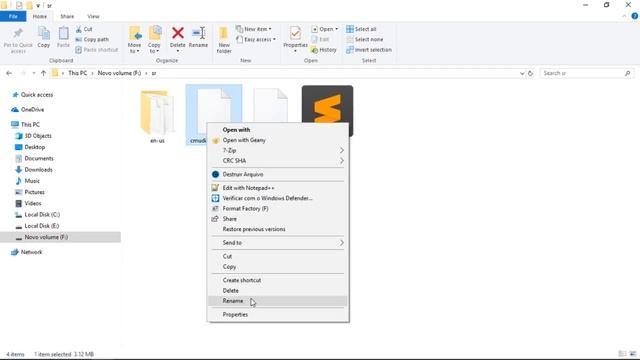
Task: Choose Verificar com o Windows Defender
Action: coord(278,198)
